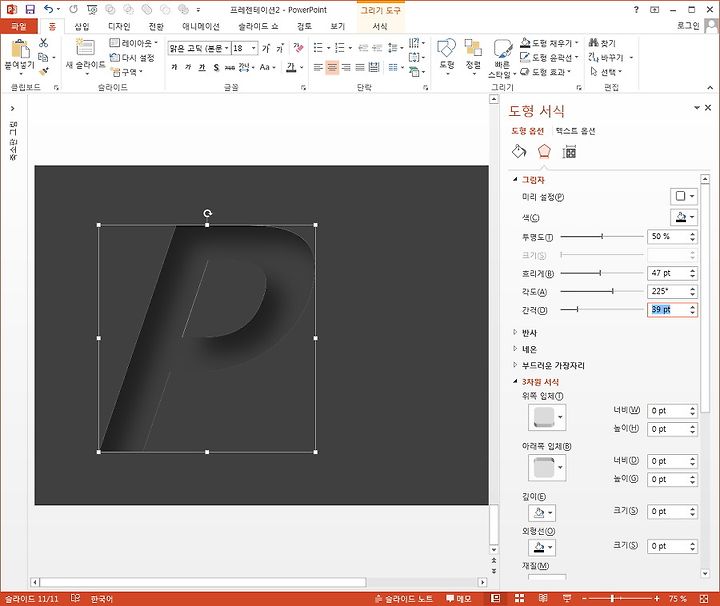Click the Undo arrow icon
Image resolution: width=720 pixels, height=606 pixels.
tap(49, 9)
